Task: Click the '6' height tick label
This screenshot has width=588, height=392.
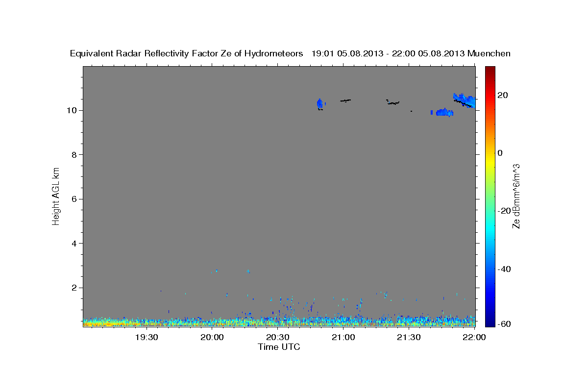Action: pyautogui.click(x=73, y=199)
